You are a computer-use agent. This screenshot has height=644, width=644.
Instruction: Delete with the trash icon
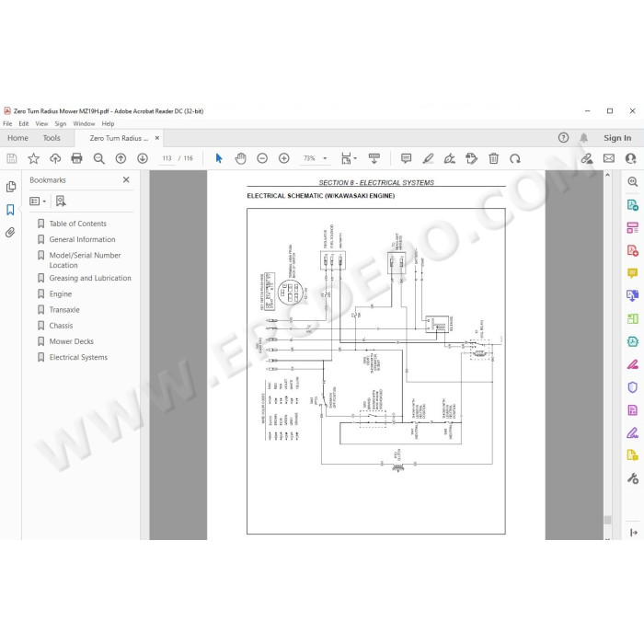pyautogui.click(x=494, y=158)
